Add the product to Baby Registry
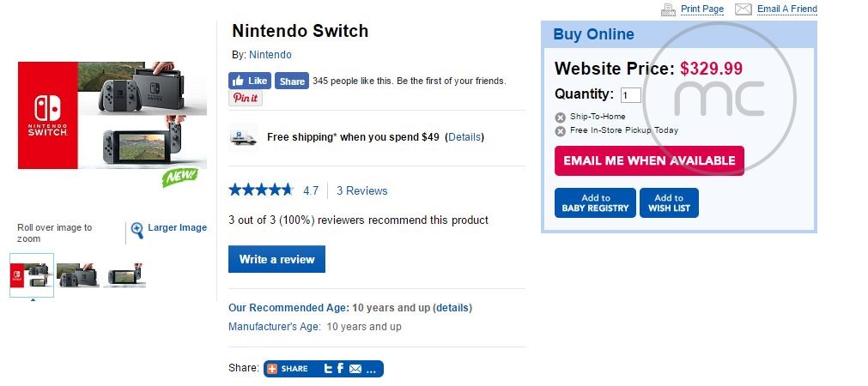 (595, 203)
